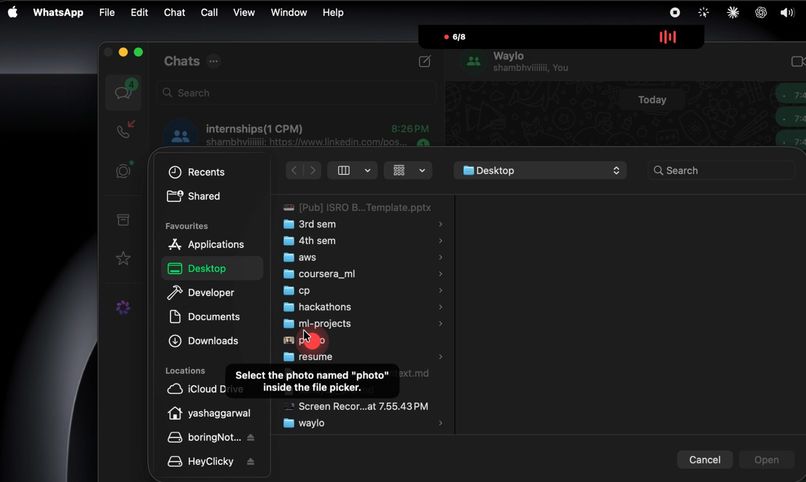Viewport: 806px width, 482px height.
Task: Open the internships(1 CPM) chat
Action: click(296, 134)
